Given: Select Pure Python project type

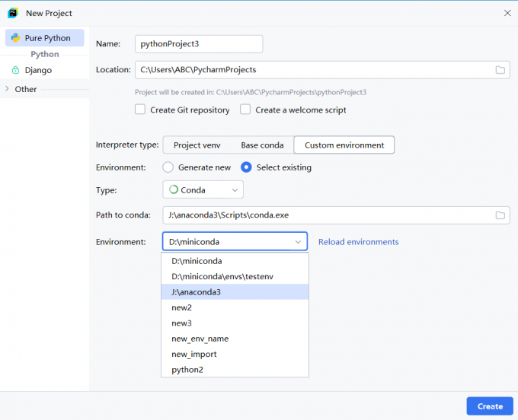Looking at the screenshot, I should click(45, 38).
